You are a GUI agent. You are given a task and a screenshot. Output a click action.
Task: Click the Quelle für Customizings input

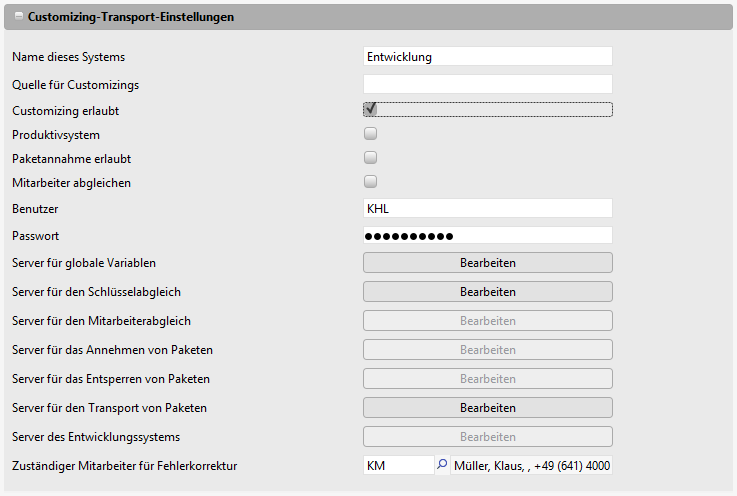tap(487, 84)
